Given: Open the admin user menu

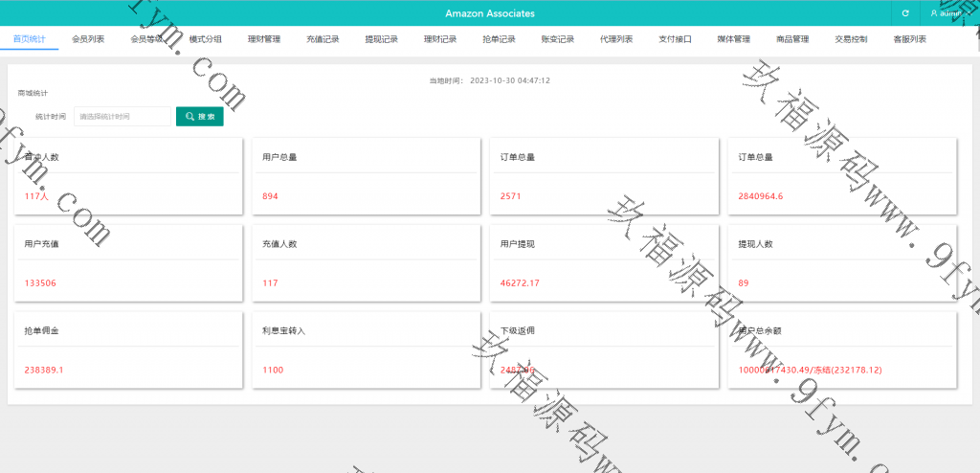Looking at the screenshot, I should (948, 13).
